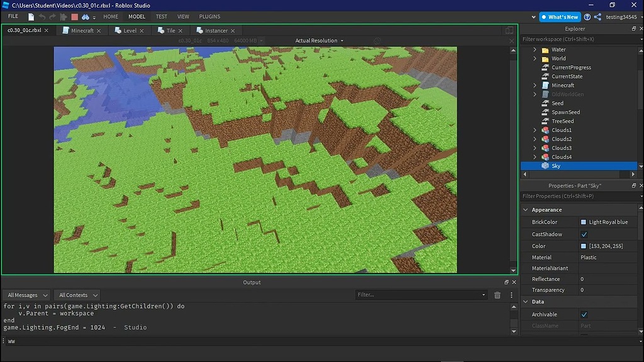Click the Redo arrow icon
The height and width of the screenshot is (362, 644).
52,16
